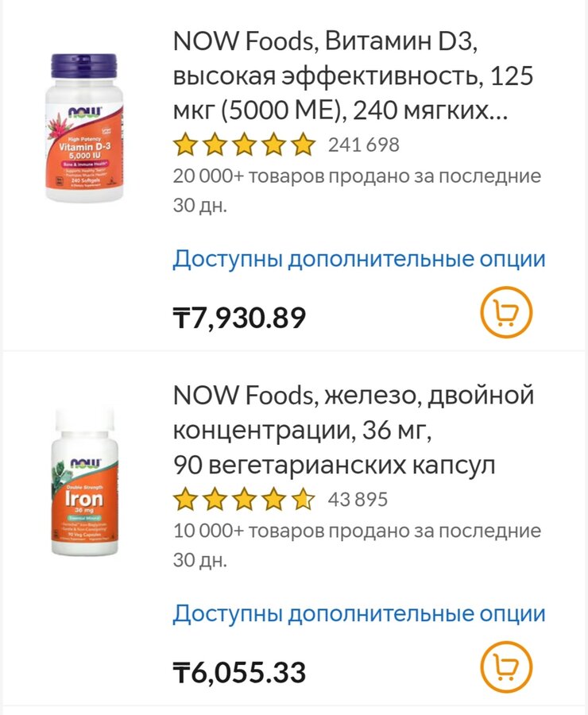This screenshot has height=715, width=588.
Task: Click third star of Vitamin D3 rating
Action: click(x=244, y=145)
